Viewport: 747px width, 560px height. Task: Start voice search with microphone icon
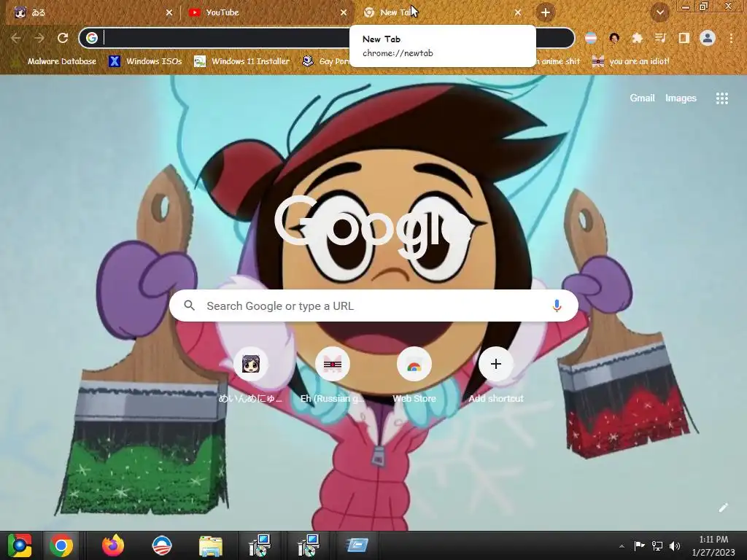(557, 306)
